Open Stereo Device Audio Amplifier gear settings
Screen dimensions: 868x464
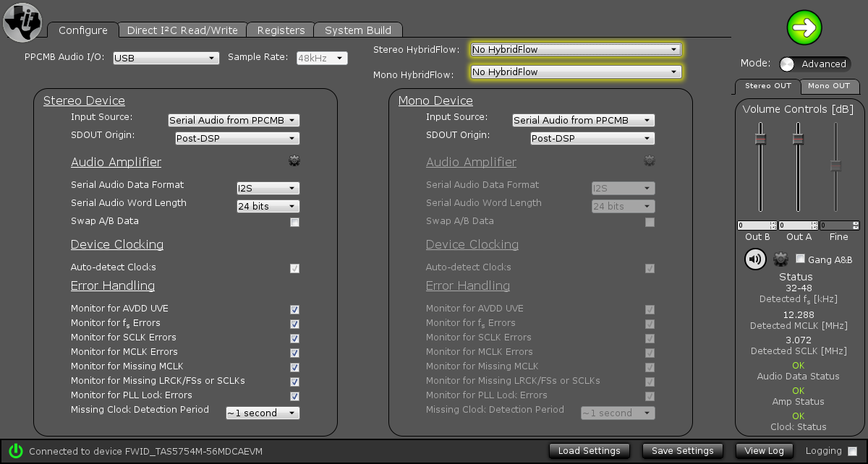coord(294,160)
